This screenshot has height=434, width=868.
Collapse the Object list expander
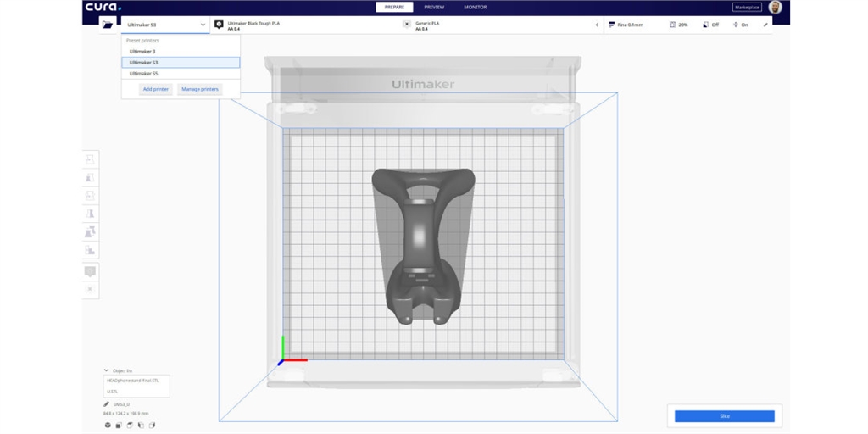point(106,370)
